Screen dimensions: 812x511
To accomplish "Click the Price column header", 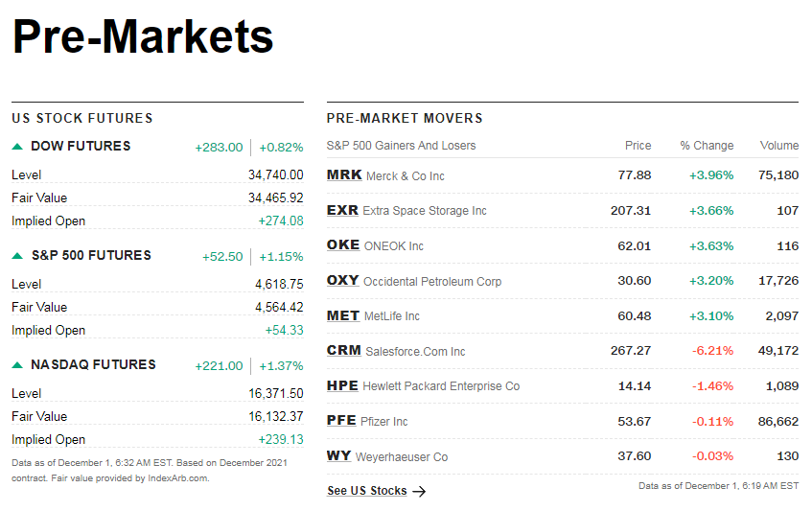I will click(638, 146).
